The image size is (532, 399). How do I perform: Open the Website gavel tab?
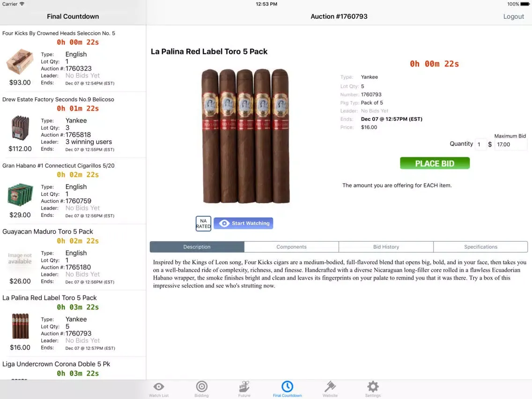point(330,389)
